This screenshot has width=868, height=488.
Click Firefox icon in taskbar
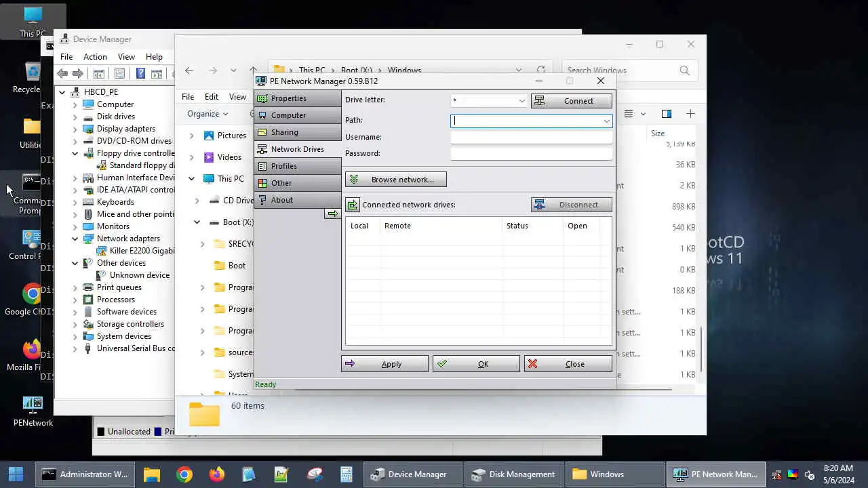217,474
